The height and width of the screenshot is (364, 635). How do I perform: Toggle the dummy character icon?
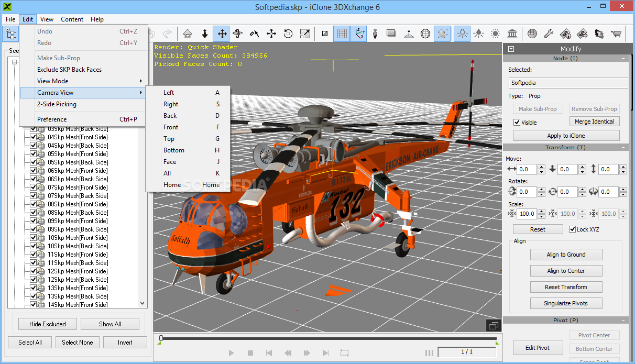coord(375,34)
